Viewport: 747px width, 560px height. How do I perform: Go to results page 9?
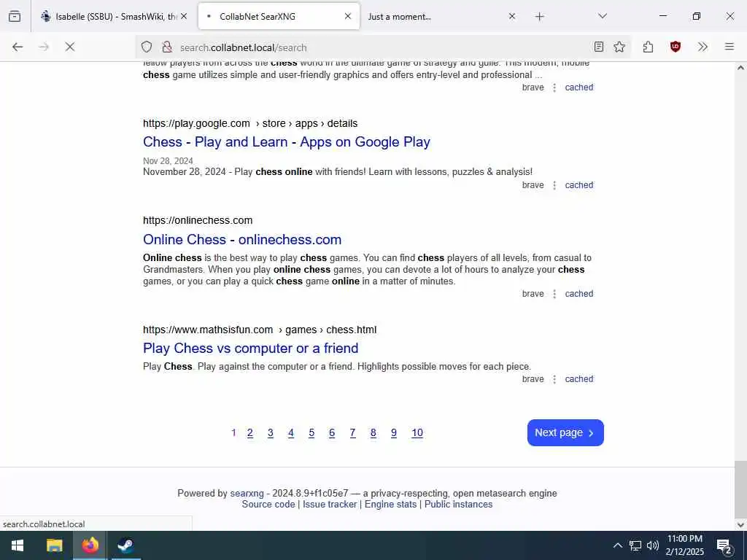tap(393, 433)
